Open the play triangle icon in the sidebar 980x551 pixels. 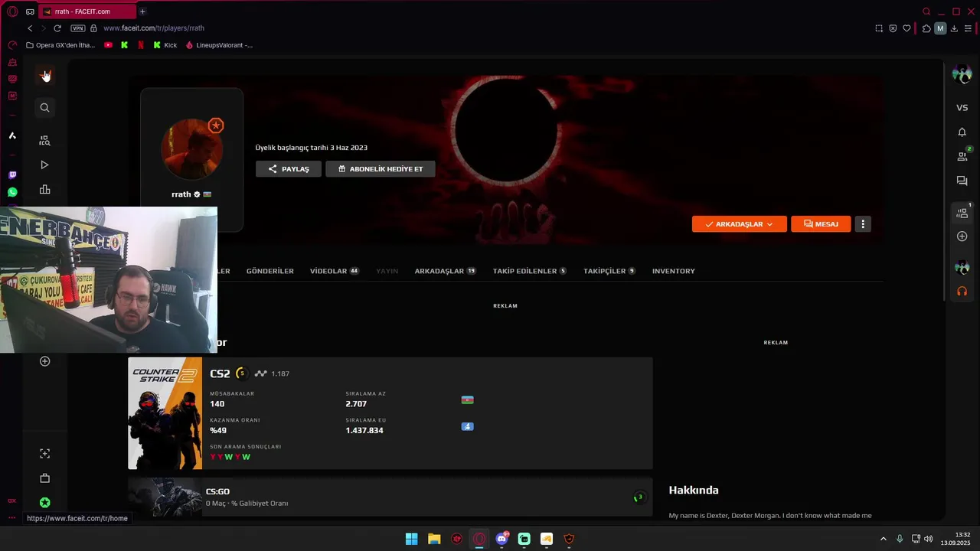point(44,165)
